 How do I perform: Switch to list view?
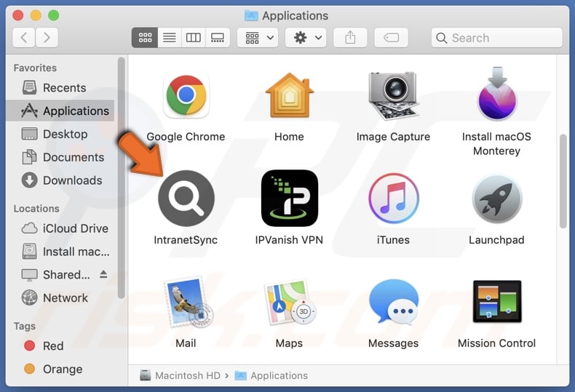tap(169, 37)
